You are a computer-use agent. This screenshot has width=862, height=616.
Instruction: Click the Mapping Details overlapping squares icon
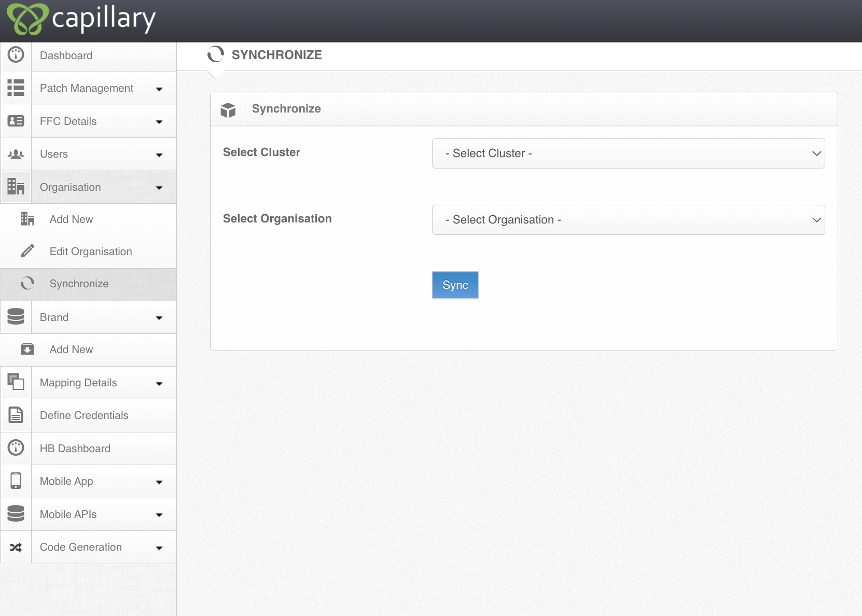[16, 382]
